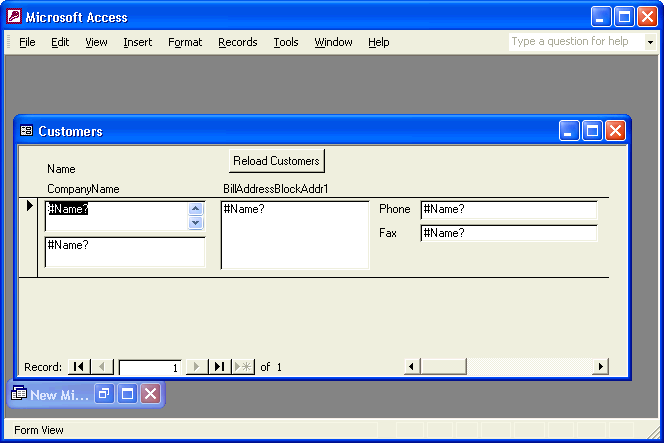Click the CompanyName label

click(83, 189)
